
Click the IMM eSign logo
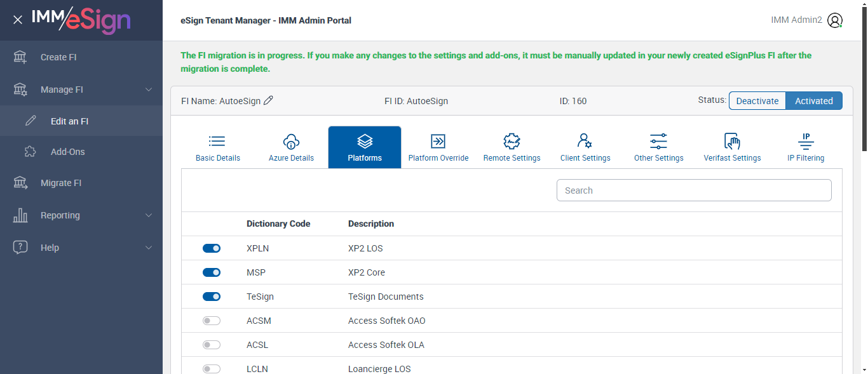[81, 20]
